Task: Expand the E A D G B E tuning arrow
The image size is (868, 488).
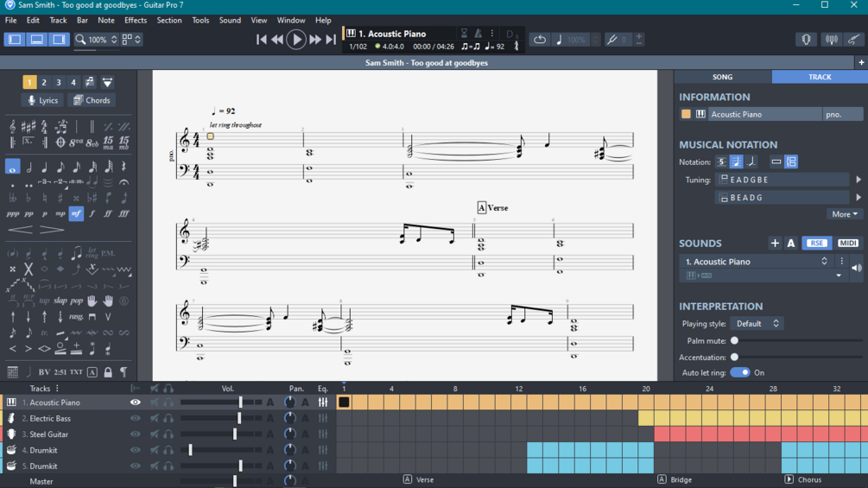Action: point(858,180)
